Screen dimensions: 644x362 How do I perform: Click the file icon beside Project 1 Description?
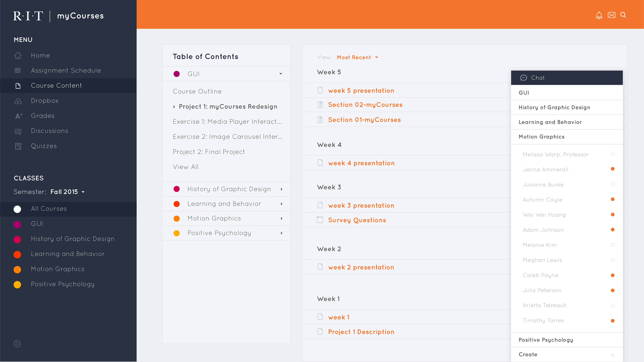(320, 331)
